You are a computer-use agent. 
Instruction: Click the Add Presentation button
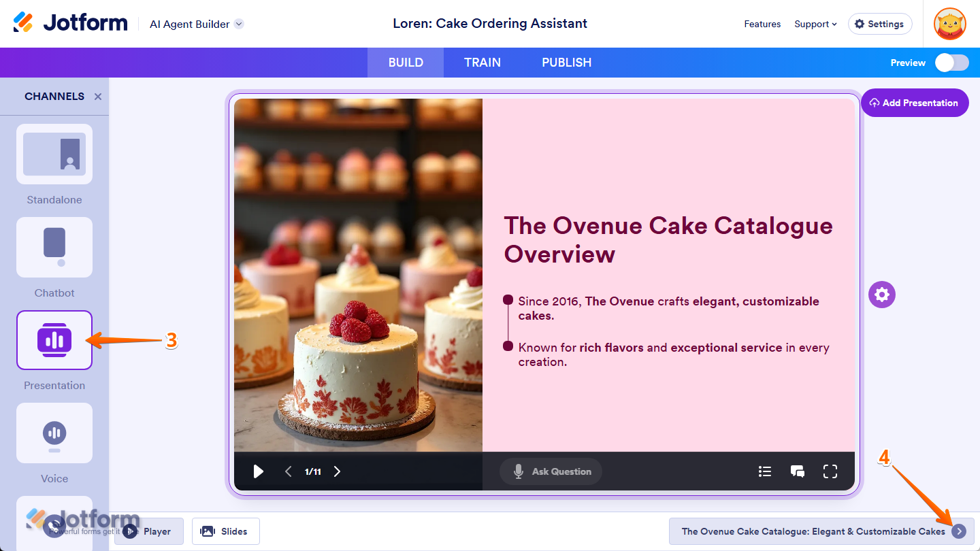915,103
